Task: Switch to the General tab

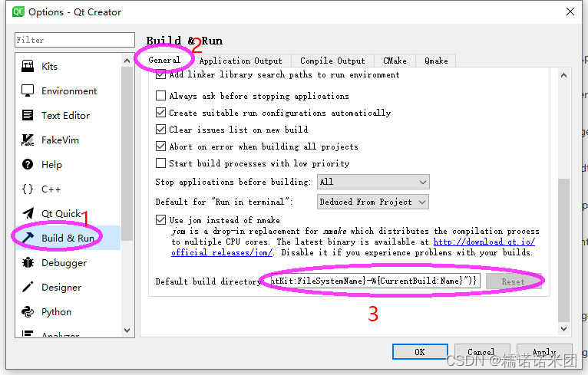Action: coord(164,60)
